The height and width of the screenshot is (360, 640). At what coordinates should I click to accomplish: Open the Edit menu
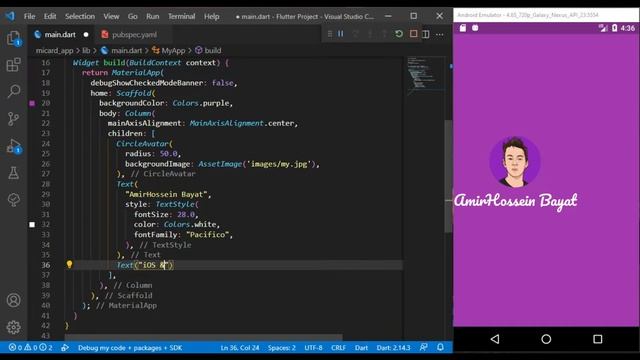tap(50, 16)
